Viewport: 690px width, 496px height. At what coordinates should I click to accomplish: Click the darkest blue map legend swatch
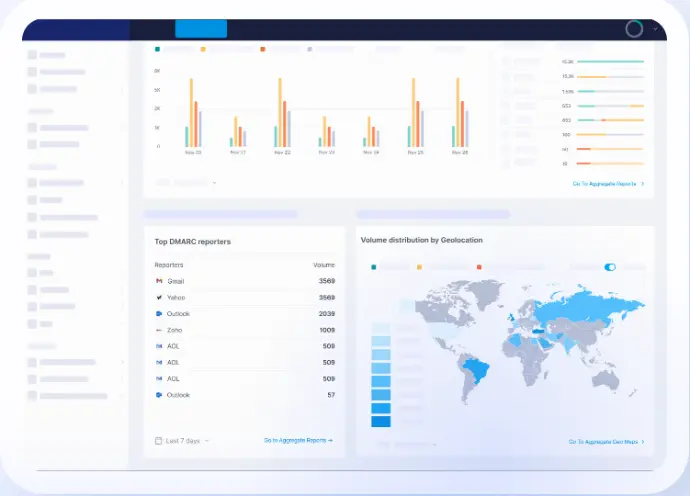click(381, 422)
